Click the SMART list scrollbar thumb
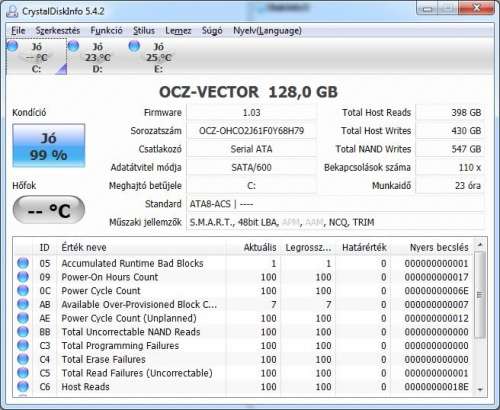Viewport: 500px width, 410px height. (x=480, y=295)
